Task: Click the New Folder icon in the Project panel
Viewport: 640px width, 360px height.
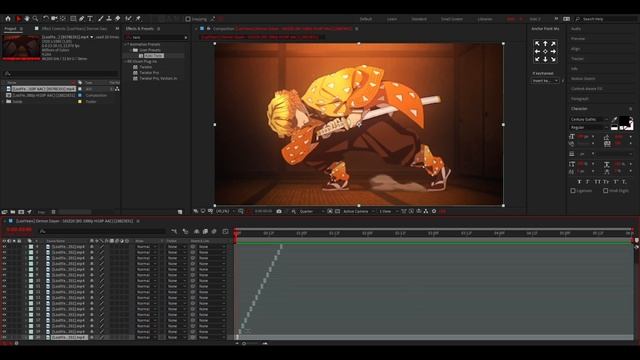Action: click(13, 212)
